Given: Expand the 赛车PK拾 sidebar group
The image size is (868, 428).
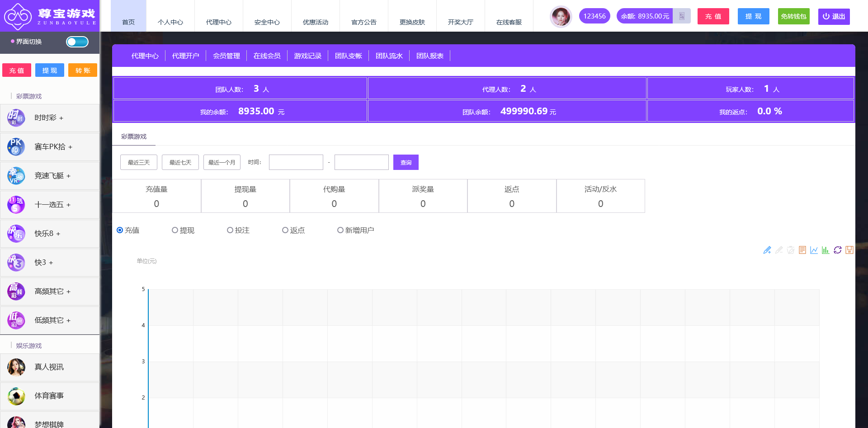Looking at the screenshot, I should 53,147.
